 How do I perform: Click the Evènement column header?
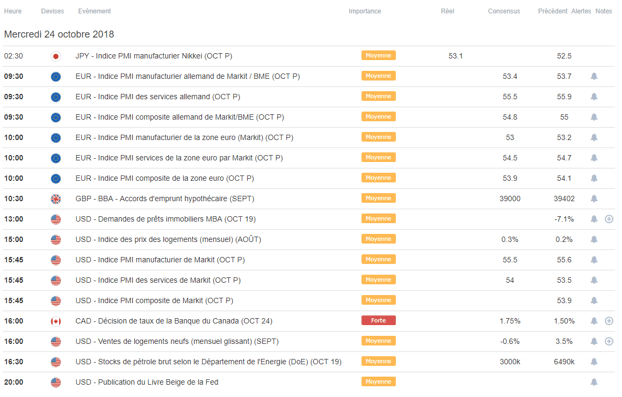[94, 11]
